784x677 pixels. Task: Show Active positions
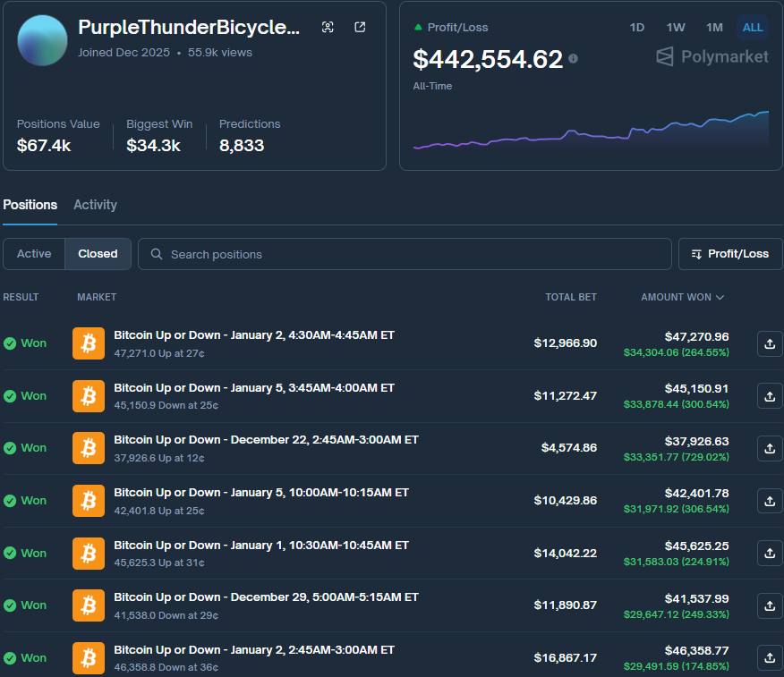tap(34, 254)
